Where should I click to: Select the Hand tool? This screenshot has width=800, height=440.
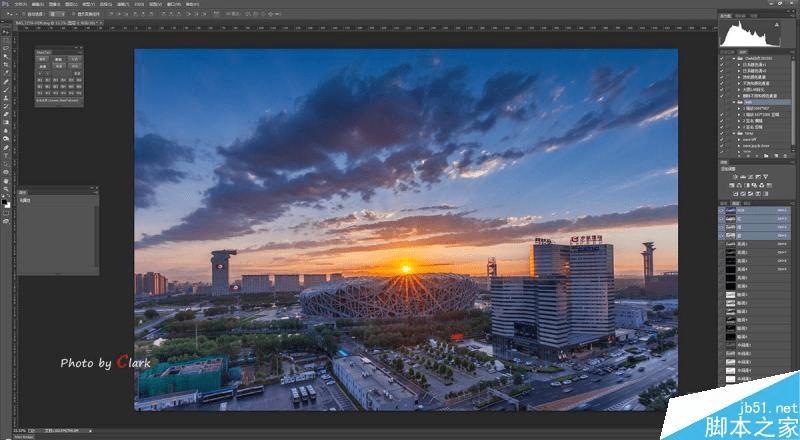pos(7,181)
